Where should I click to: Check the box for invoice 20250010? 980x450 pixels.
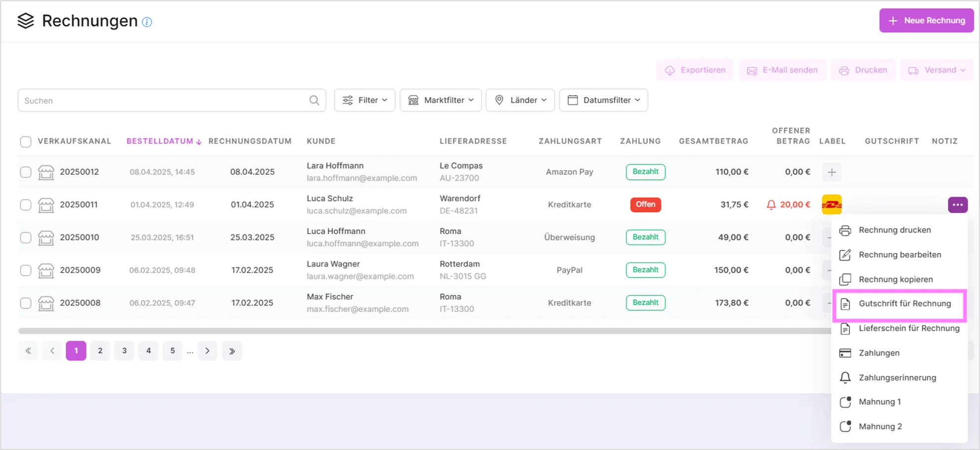point(26,238)
